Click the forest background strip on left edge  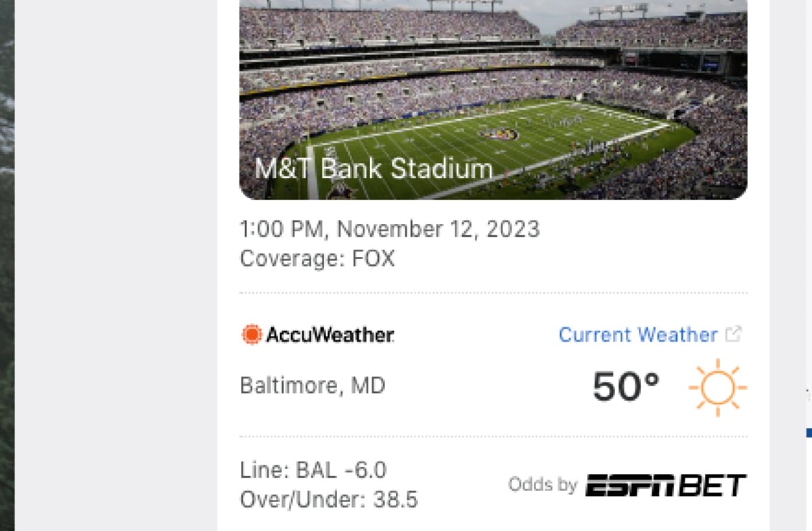[7, 265]
